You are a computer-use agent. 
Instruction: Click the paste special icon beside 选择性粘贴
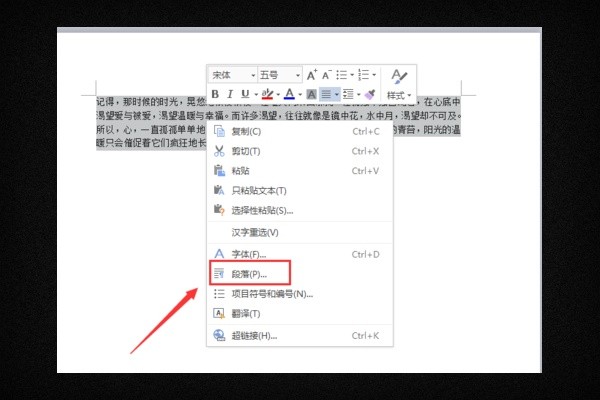coord(219,209)
